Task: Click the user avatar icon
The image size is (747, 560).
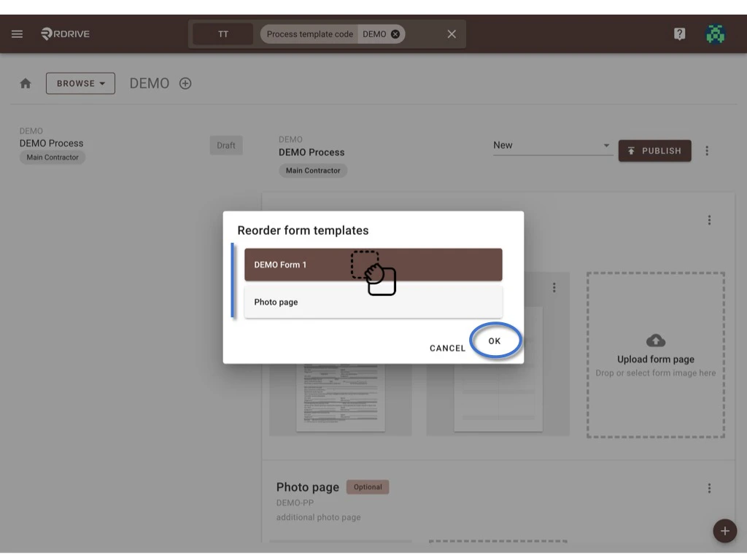Action: [716, 34]
